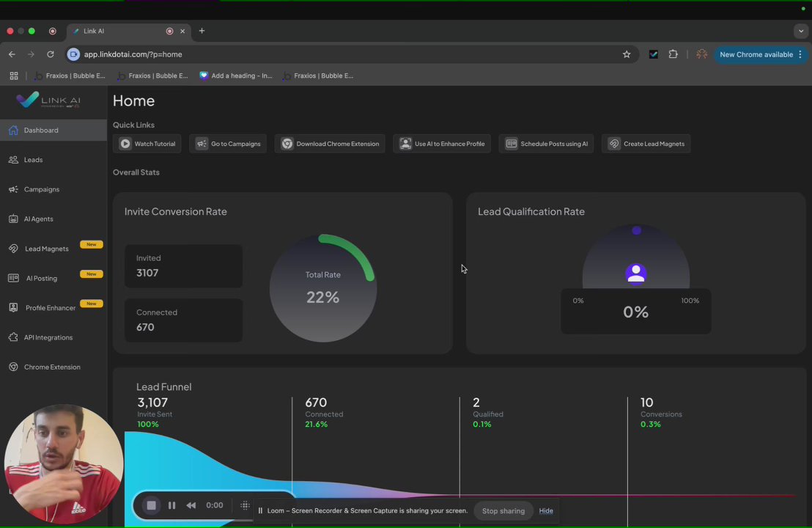Image resolution: width=812 pixels, height=528 pixels.
Task: Stop sharing the screen
Action: click(503, 511)
